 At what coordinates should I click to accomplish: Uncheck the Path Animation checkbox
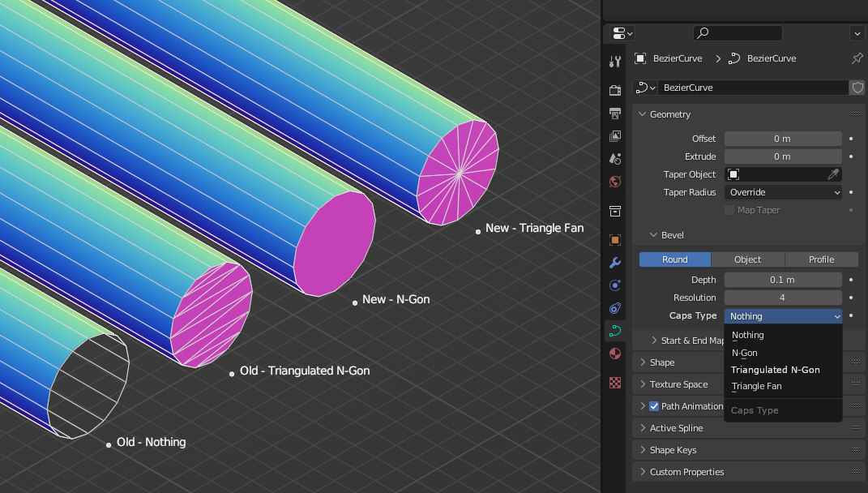654,406
